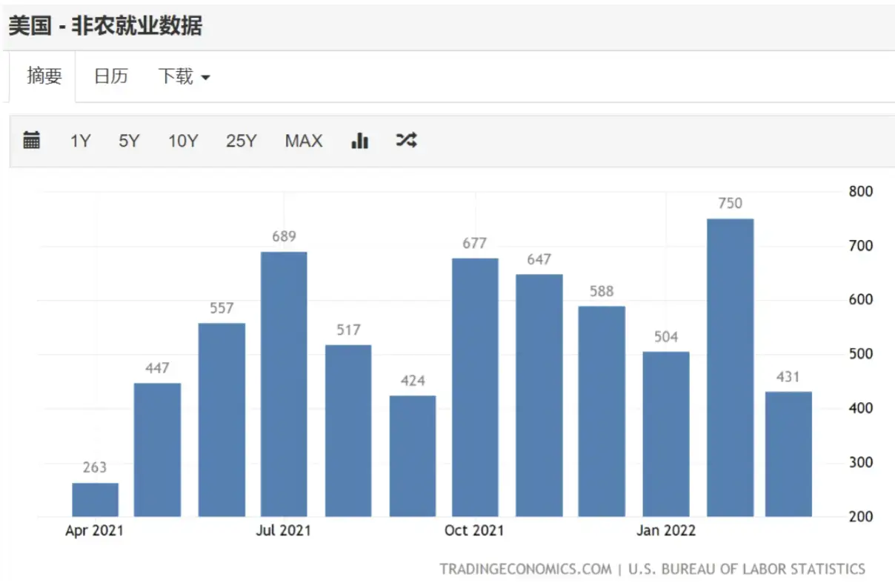
Task: Open the calendar date range icon
Action: 31,140
